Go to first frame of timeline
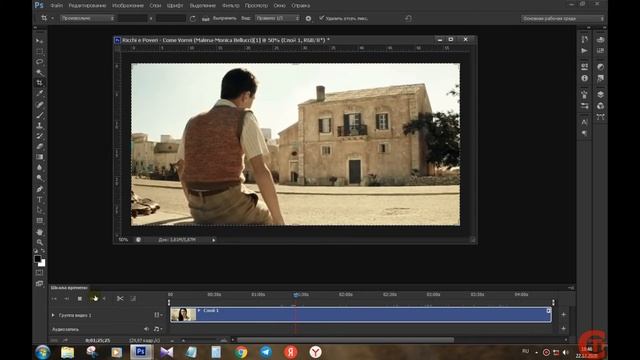Screen dimensions: 640x360 (54, 298)
